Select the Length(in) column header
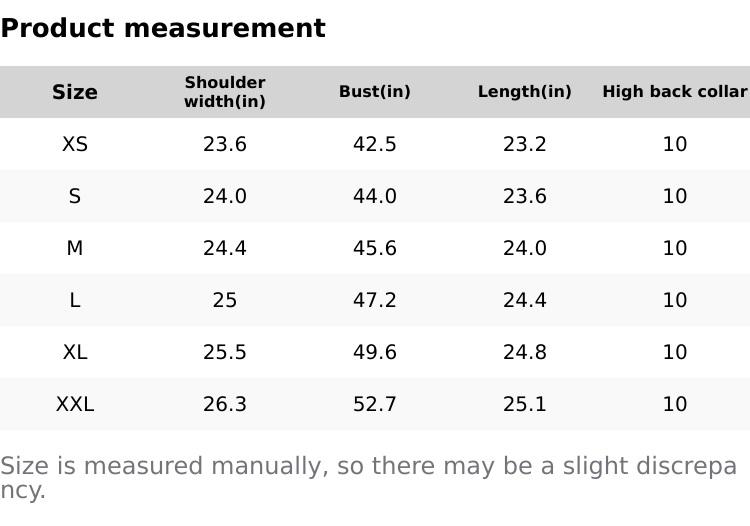The image size is (750, 526). 525,92
